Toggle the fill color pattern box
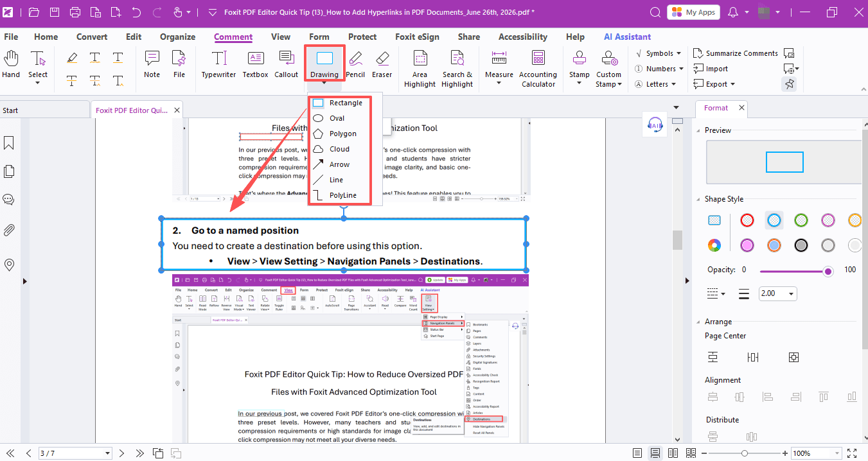868x461 pixels. (x=714, y=220)
